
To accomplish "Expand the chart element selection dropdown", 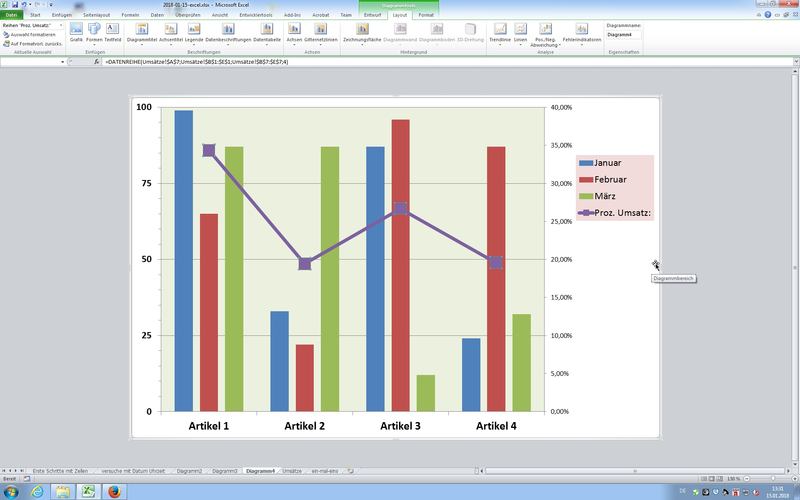I will 61,25.
